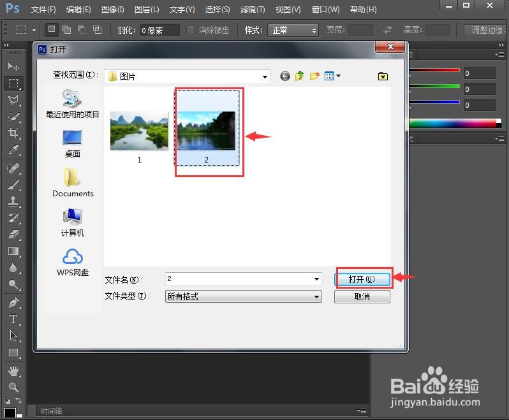Click the 打开(O) button
The height and width of the screenshot is (420, 509).
click(x=362, y=279)
